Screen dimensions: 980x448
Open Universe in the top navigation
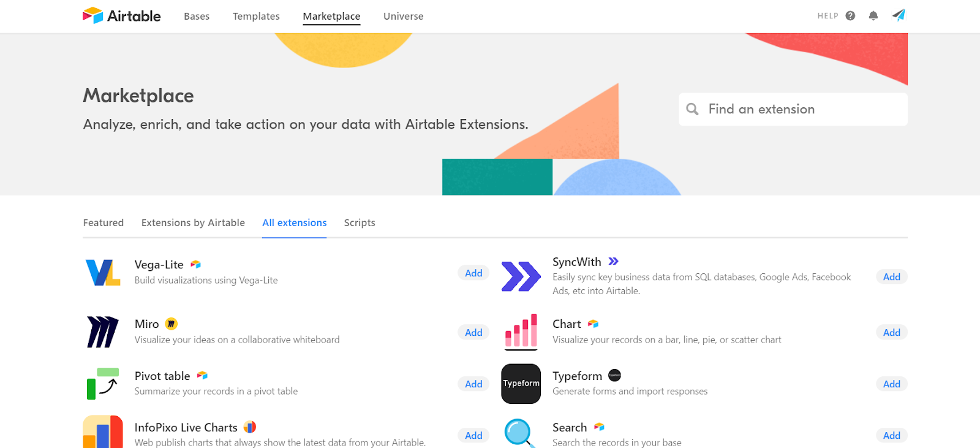coord(403,16)
